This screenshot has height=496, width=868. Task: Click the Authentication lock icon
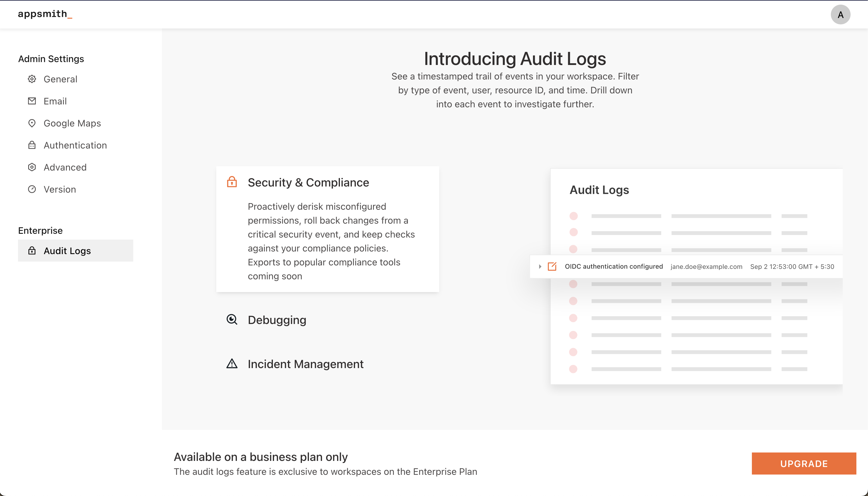(32, 145)
